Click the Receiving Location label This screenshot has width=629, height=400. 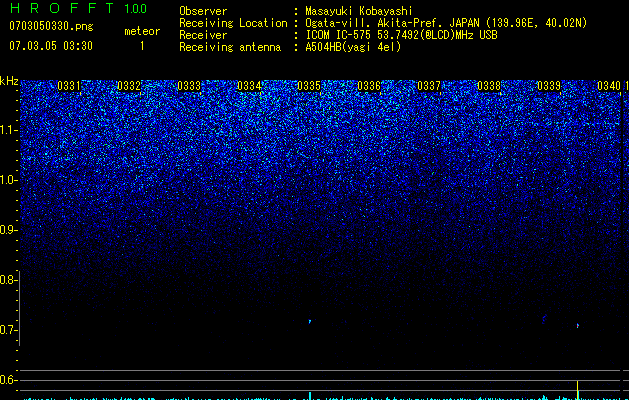click(233, 23)
